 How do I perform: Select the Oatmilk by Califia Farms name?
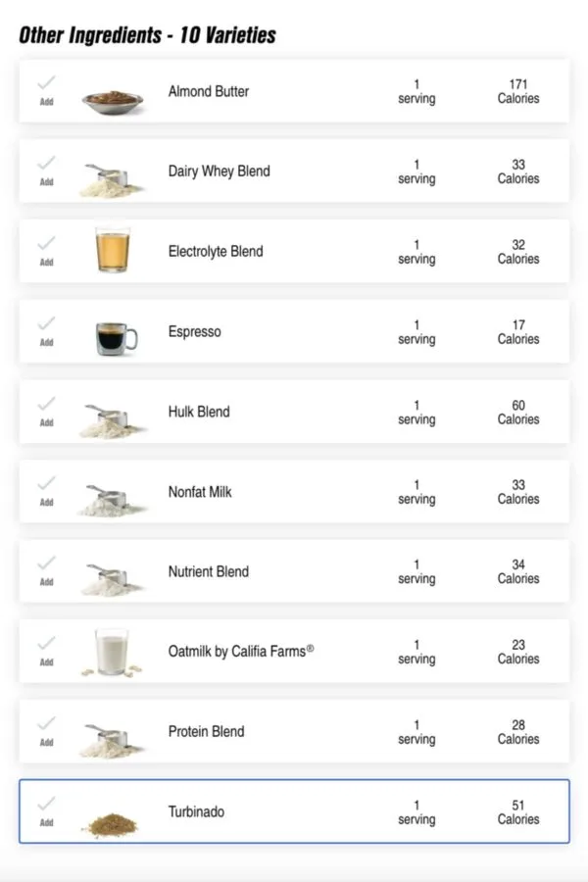coord(241,651)
